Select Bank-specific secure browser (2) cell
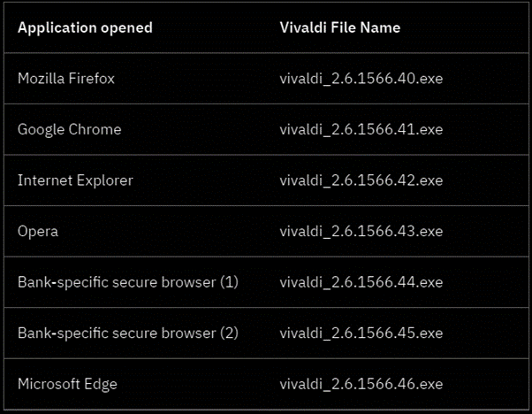The height and width of the screenshot is (414, 532). [128, 333]
